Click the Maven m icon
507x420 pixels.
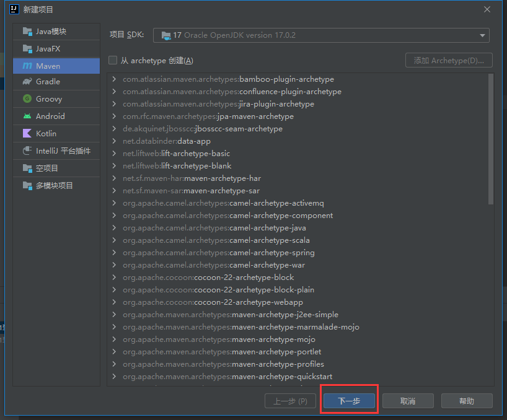point(27,66)
